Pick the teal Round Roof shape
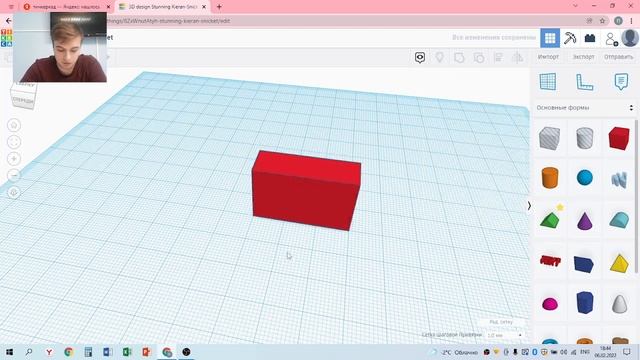This screenshot has width=640, height=360. [x=619, y=220]
